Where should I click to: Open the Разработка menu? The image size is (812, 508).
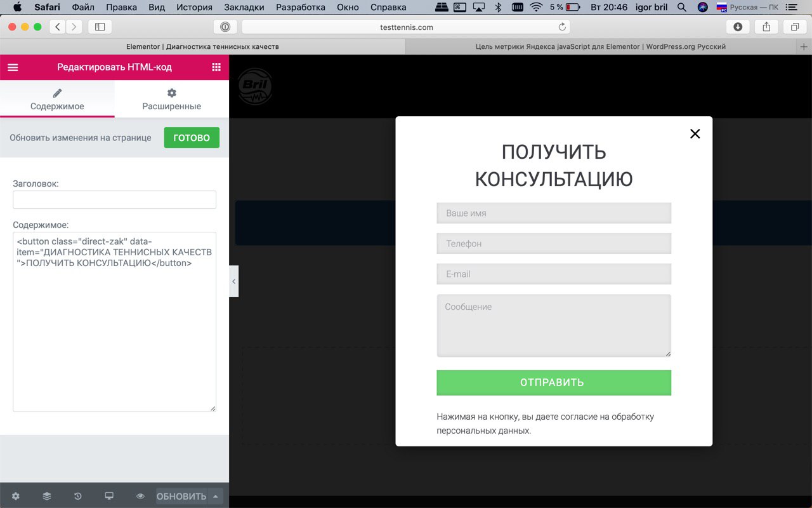[301, 7]
